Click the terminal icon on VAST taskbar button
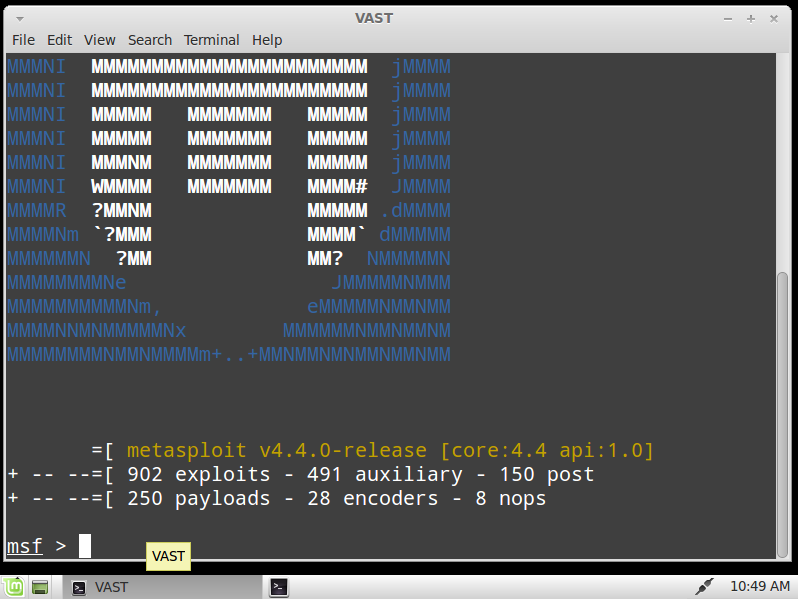This screenshot has height=602, width=799. (x=79, y=587)
